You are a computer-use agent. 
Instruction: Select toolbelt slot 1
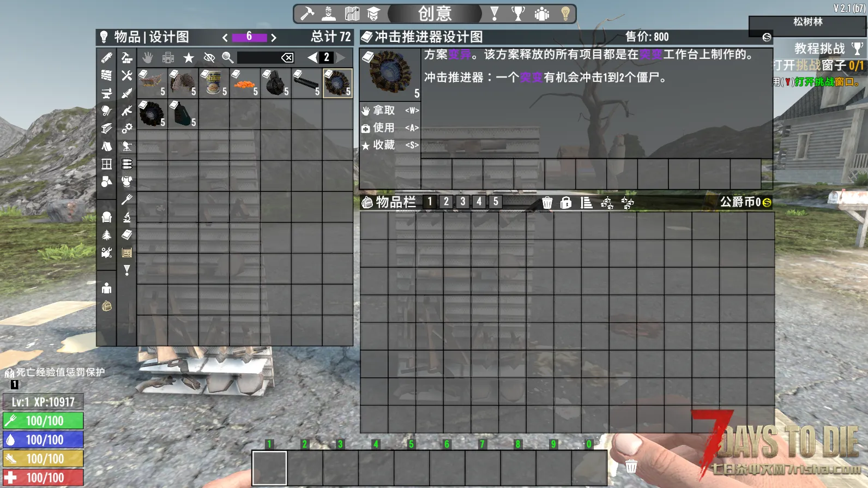(x=269, y=468)
